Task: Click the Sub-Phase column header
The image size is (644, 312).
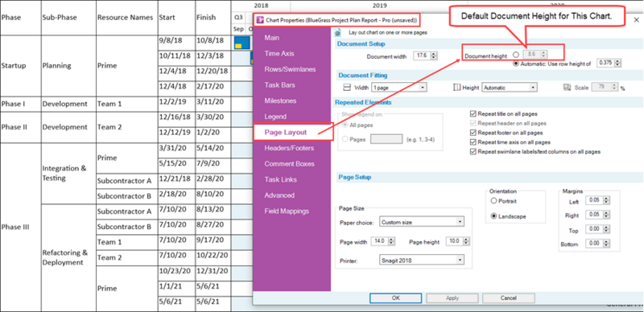Action: pos(68,18)
